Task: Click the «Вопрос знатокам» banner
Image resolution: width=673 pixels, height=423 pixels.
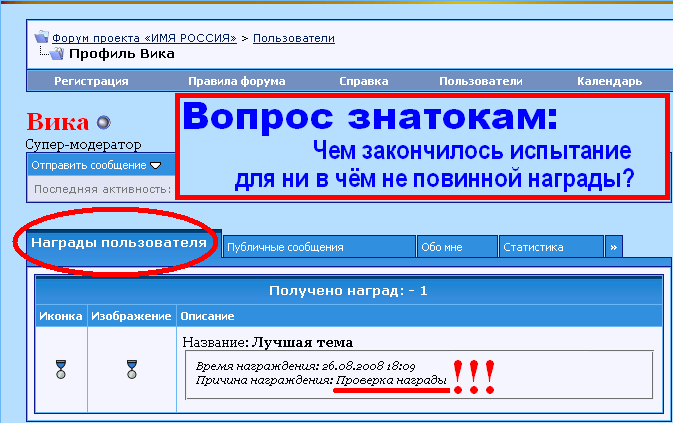Action: [421, 147]
